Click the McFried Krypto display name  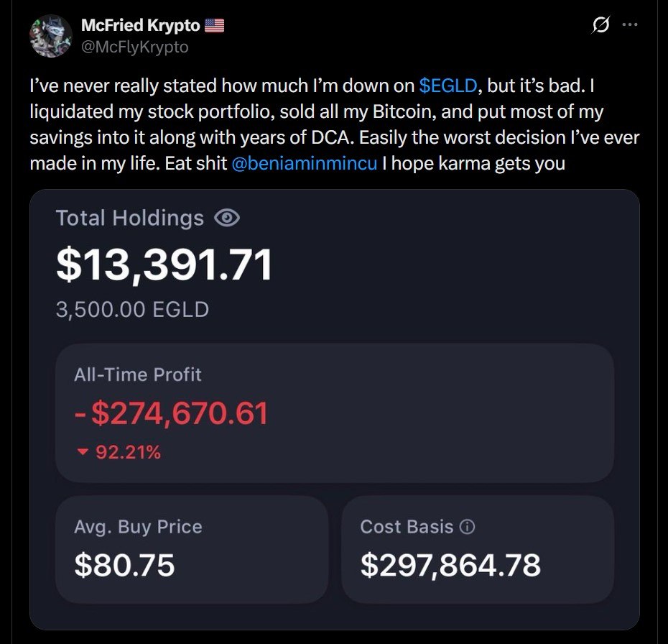coord(140,25)
